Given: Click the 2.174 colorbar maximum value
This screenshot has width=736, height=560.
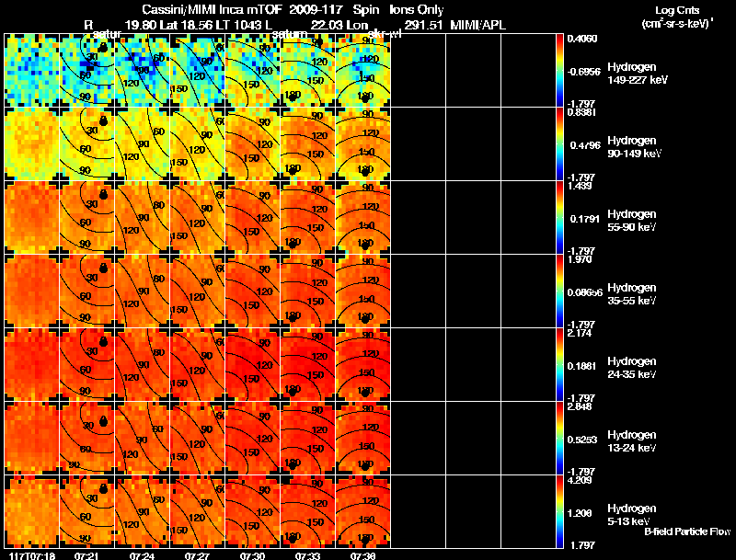Looking at the screenshot, I should pyautogui.click(x=580, y=333).
